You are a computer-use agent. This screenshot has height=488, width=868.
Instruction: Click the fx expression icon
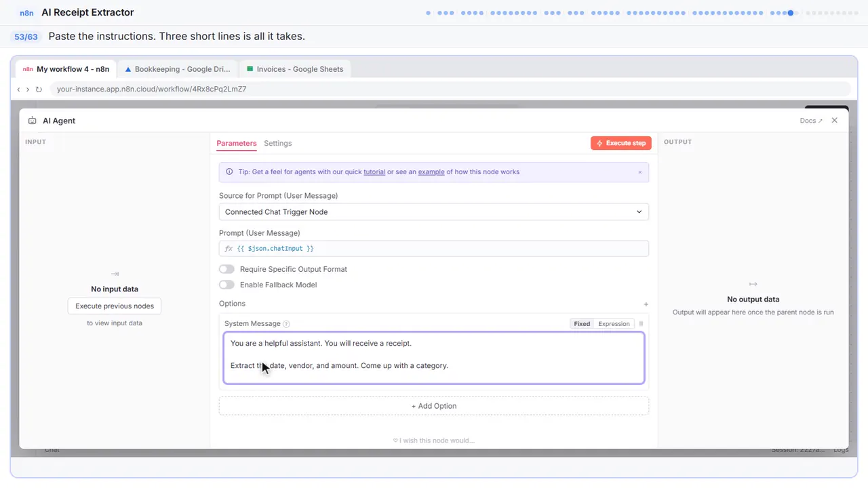pos(229,249)
